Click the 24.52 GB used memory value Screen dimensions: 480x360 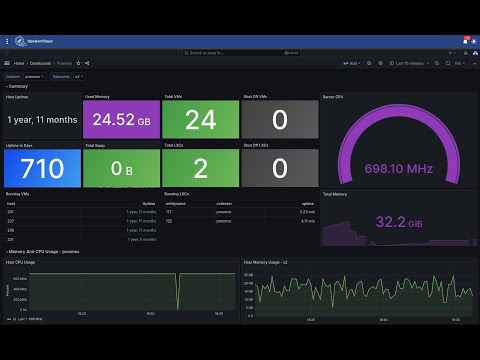tap(122, 119)
